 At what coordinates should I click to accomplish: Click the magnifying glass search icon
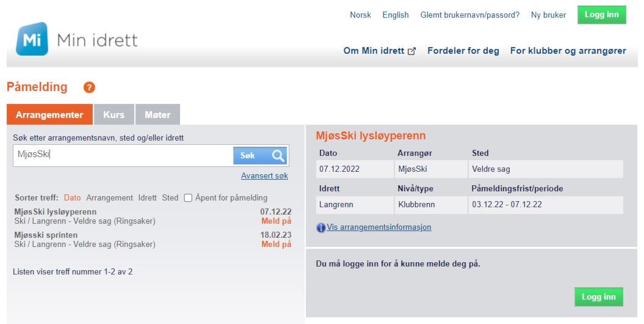[278, 156]
